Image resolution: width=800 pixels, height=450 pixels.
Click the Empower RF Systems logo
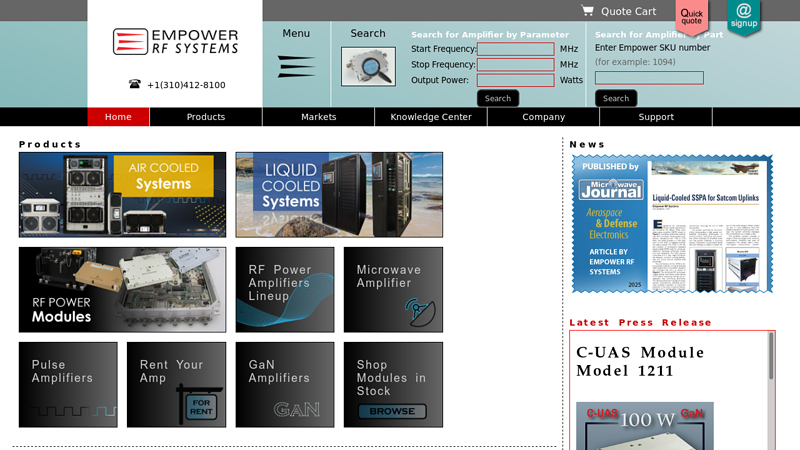click(x=175, y=42)
